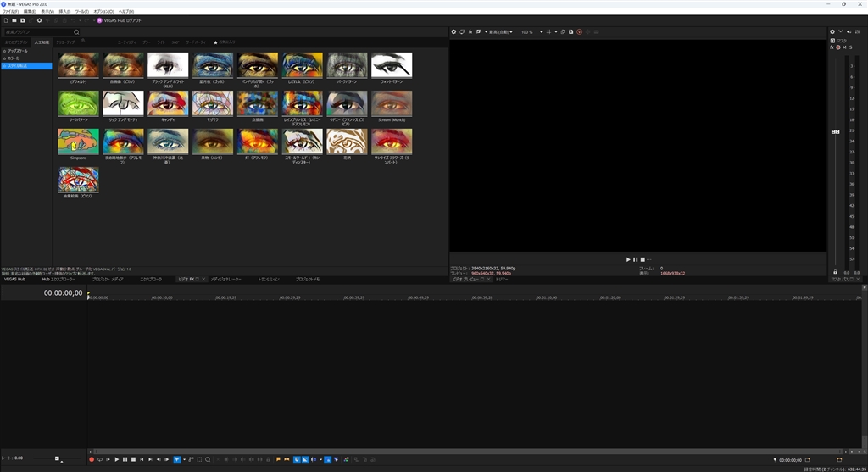This screenshot has height=472, width=868.
Task: Open Video Output FX in preview toolbar
Action: (x=470, y=32)
